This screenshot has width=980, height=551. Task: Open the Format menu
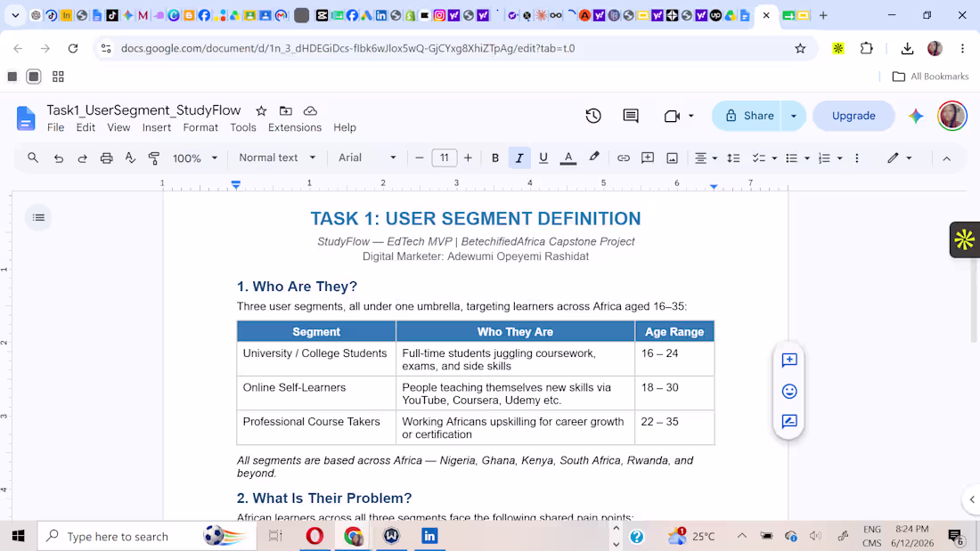pos(200,127)
